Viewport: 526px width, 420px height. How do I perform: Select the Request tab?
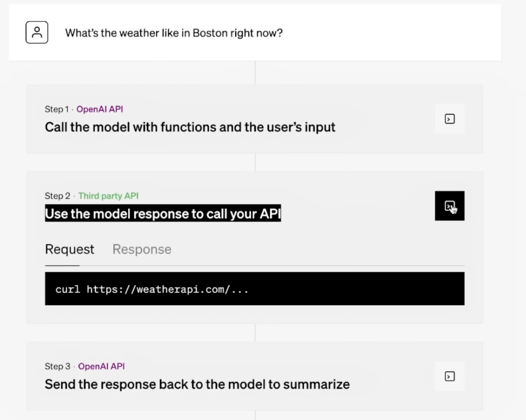click(x=70, y=249)
